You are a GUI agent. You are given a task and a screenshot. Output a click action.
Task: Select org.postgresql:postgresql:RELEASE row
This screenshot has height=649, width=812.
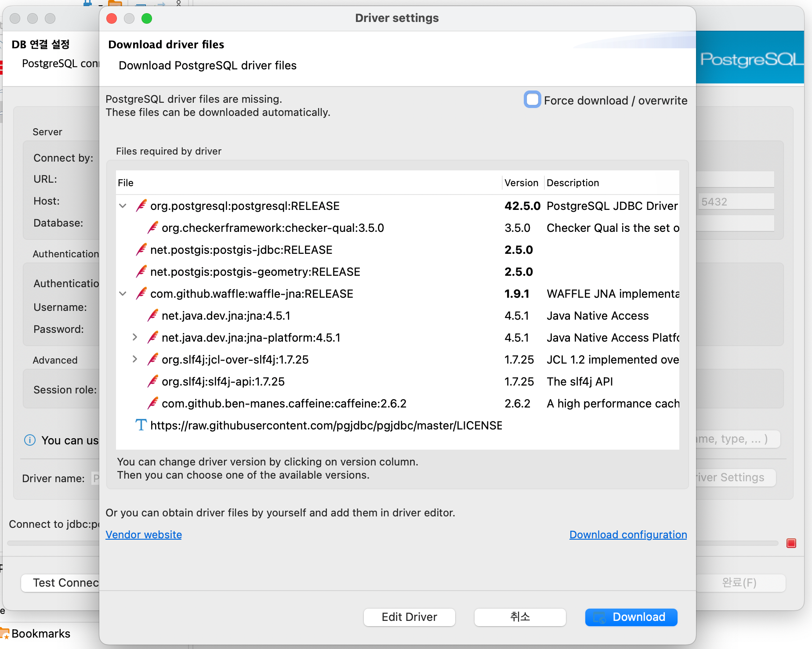(397, 206)
